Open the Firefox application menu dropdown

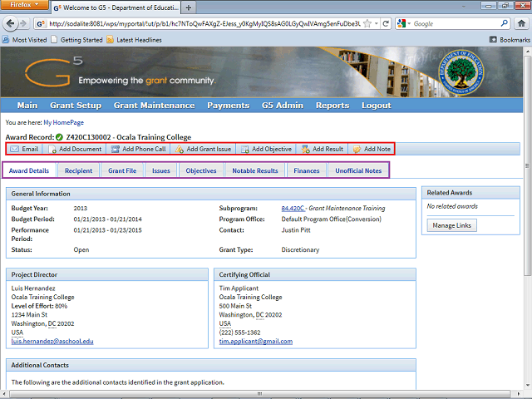tap(26, 7)
